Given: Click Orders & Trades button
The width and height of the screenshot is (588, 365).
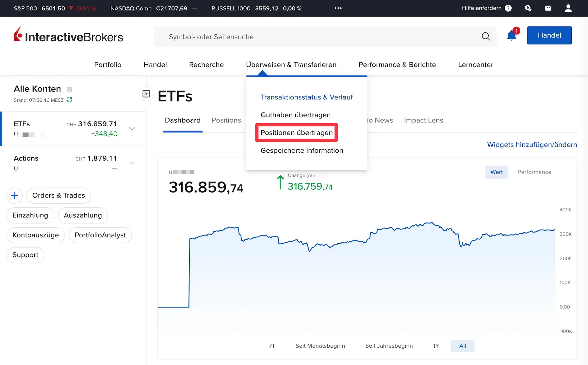Looking at the screenshot, I should [x=58, y=196].
